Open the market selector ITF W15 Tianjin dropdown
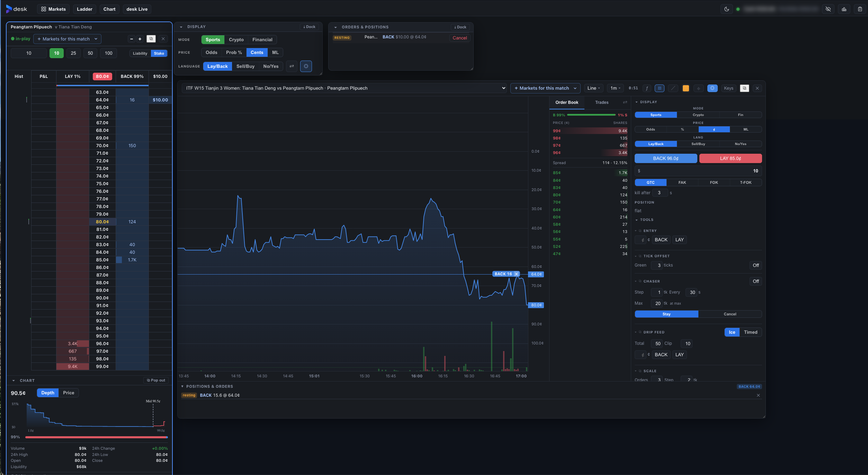The width and height of the screenshot is (868, 475). pyautogui.click(x=344, y=88)
